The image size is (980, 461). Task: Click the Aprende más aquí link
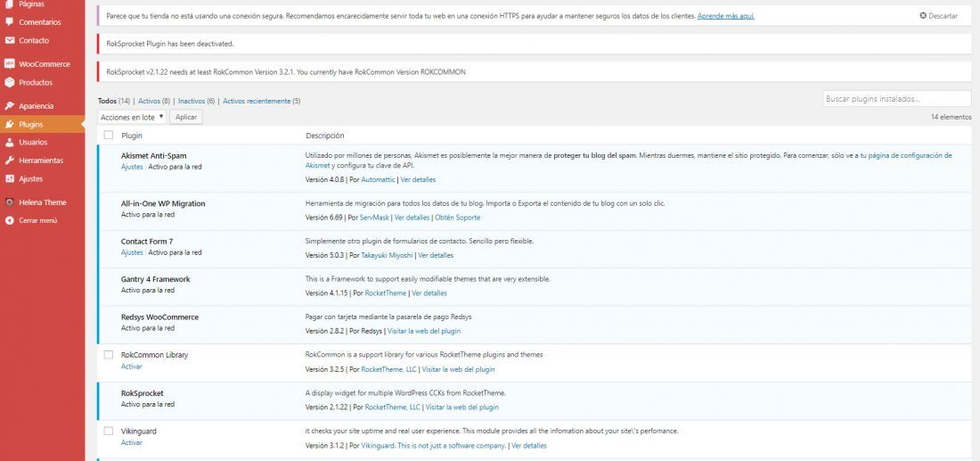click(x=725, y=16)
